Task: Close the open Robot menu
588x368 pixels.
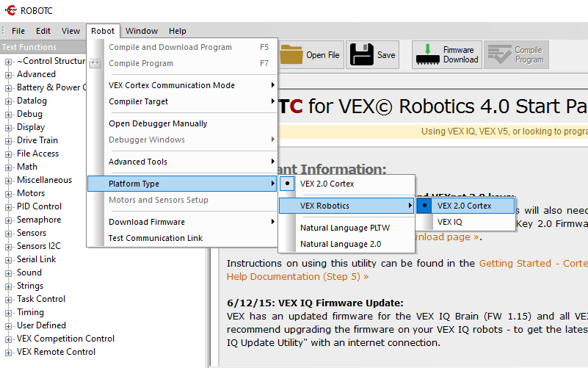Action: coord(103,31)
